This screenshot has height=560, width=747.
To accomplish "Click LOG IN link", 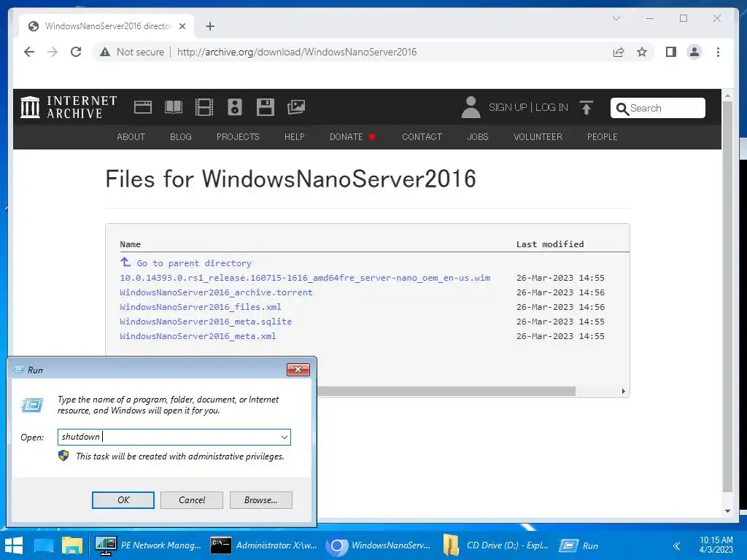I will [x=551, y=107].
